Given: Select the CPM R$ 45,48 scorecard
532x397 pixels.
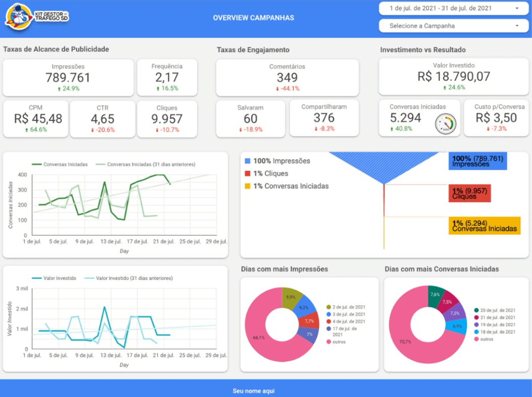Looking at the screenshot, I should pyautogui.click(x=35, y=119).
